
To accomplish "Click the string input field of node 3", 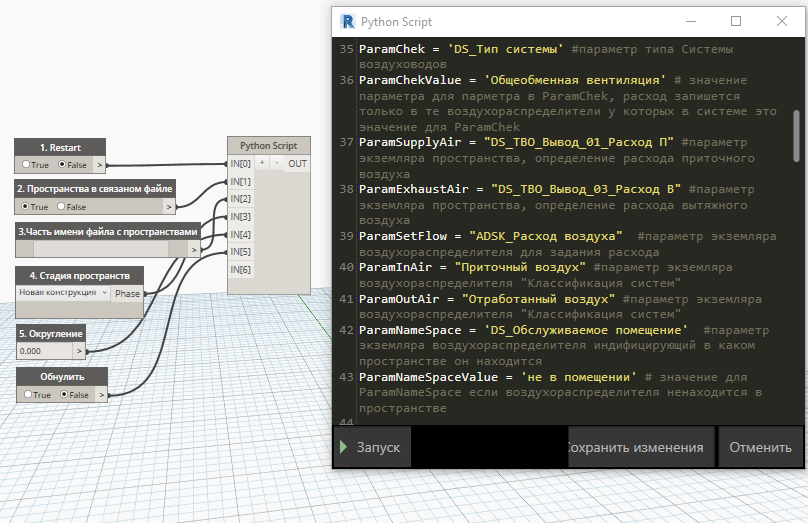I will (101, 250).
